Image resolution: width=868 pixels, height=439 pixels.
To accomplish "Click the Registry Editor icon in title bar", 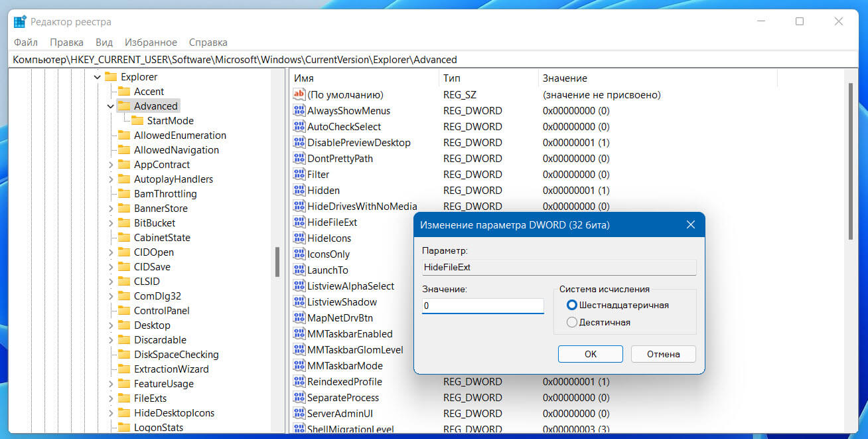I will [x=20, y=22].
